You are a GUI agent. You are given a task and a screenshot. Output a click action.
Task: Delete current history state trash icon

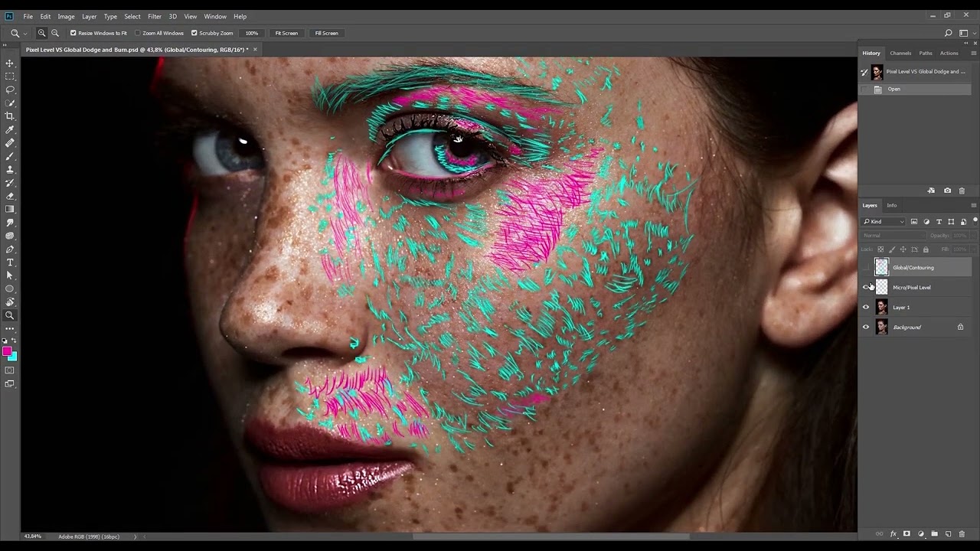point(962,191)
